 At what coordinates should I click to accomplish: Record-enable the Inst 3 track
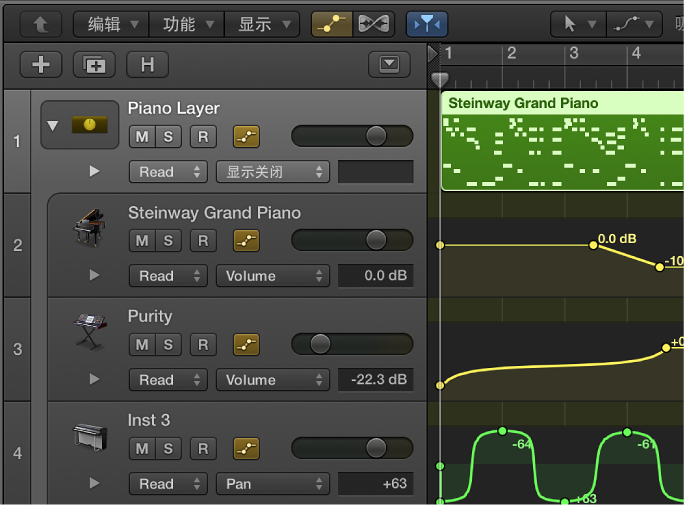pyautogui.click(x=203, y=448)
